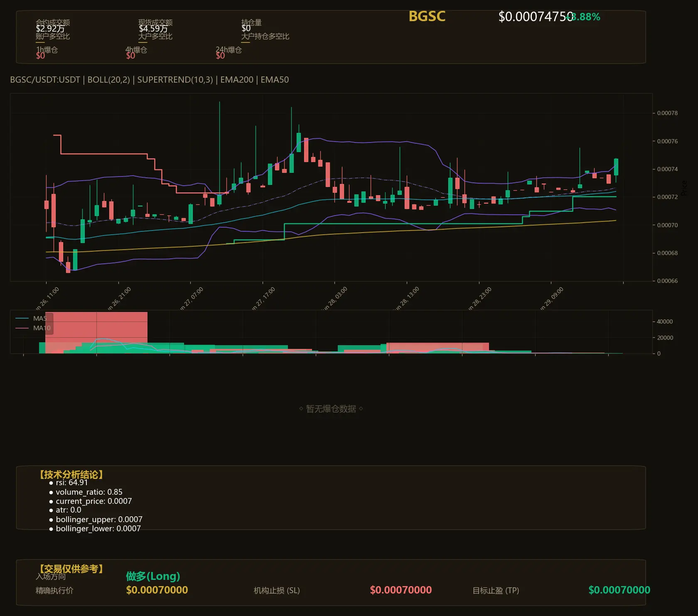Click the 现货成交额 label
Image resolution: width=698 pixels, height=616 pixels.
pyautogui.click(x=155, y=22)
